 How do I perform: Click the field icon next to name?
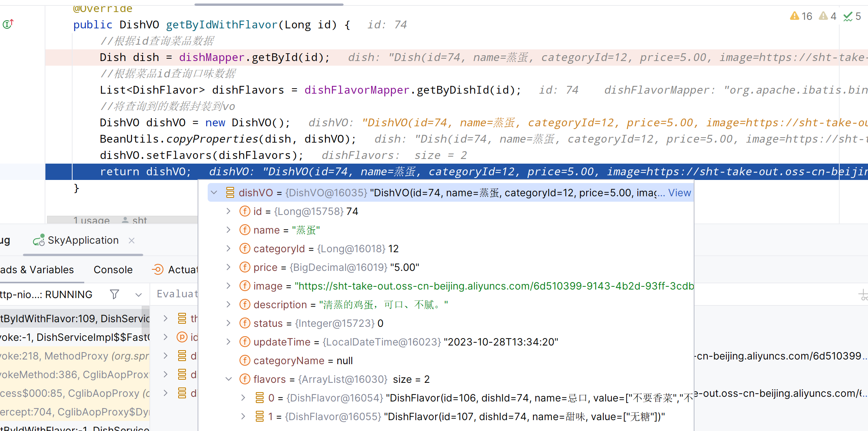point(245,230)
